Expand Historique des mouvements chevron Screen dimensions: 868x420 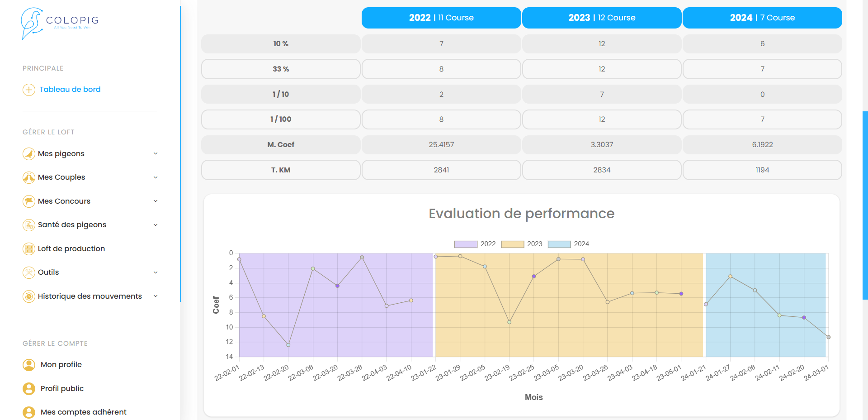(156, 296)
